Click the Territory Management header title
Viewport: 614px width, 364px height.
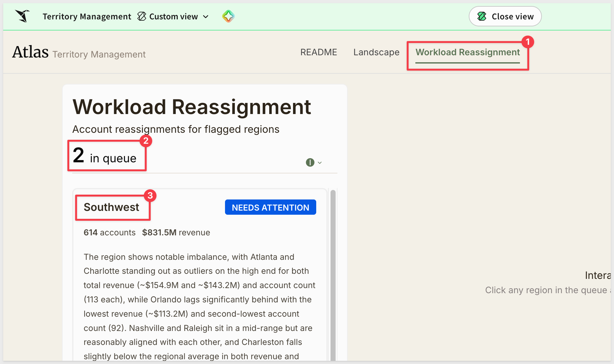(87, 17)
